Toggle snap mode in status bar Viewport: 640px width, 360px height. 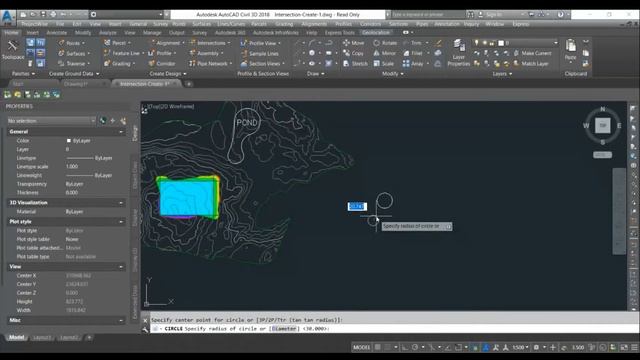tap(388, 347)
